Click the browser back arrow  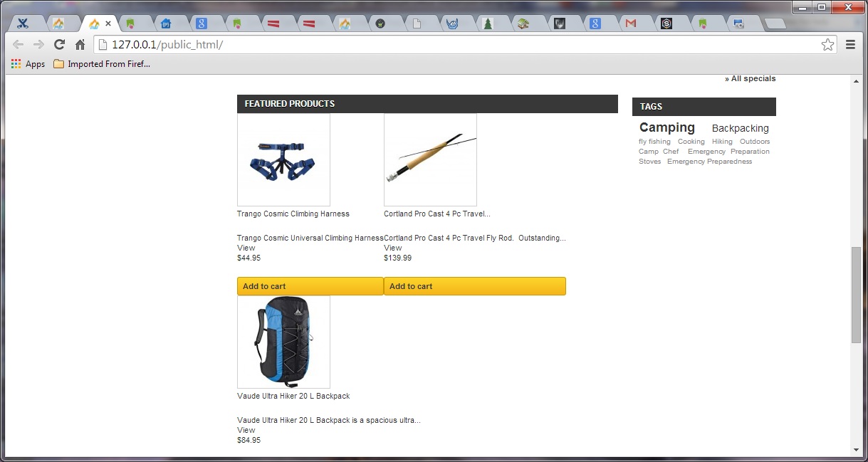[x=19, y=45]
